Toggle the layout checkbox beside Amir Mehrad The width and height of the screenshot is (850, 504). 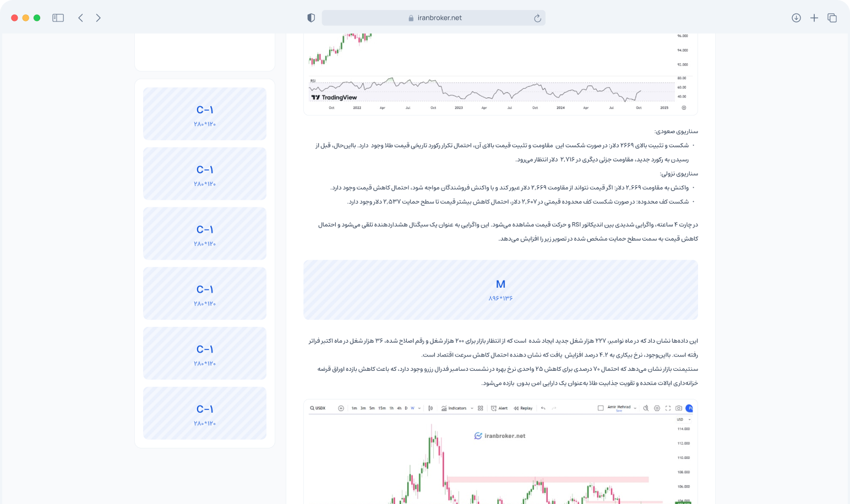tap(601, 408)
